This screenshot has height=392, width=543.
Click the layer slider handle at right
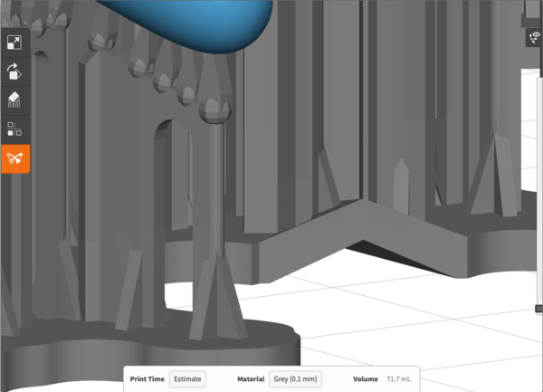[x=538, y=308]
